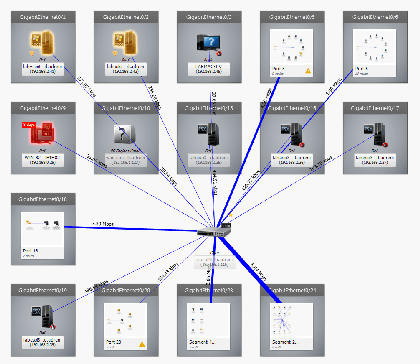Click the GigabitEthernet0/2 port header

coord(126,17)
